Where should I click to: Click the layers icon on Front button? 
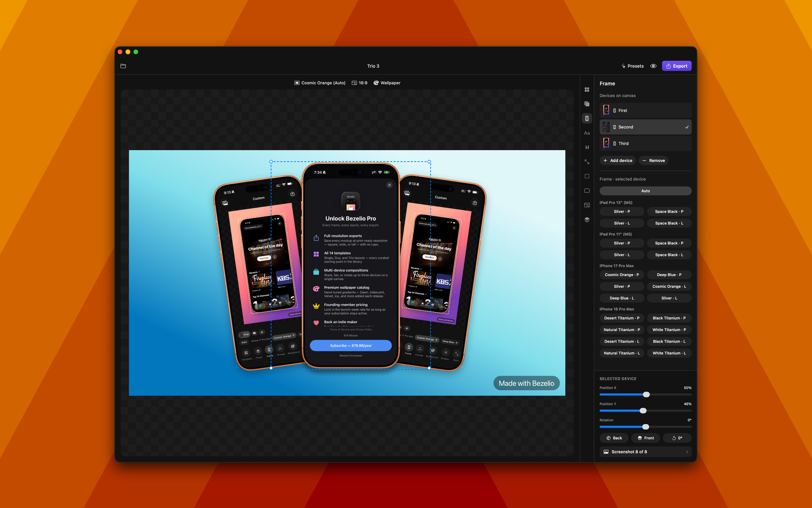640,438
